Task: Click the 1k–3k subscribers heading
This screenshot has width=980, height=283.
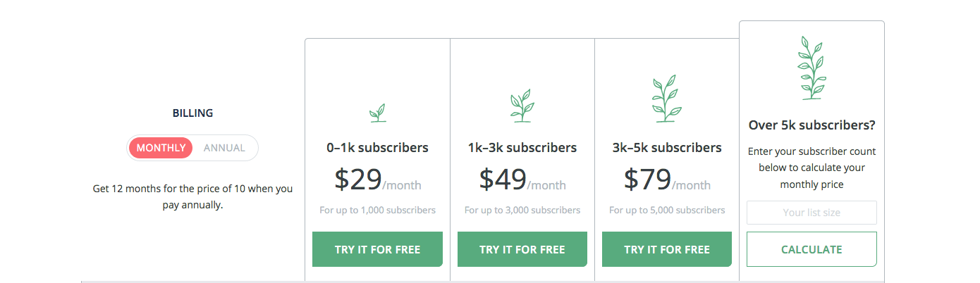Action: 522,148
